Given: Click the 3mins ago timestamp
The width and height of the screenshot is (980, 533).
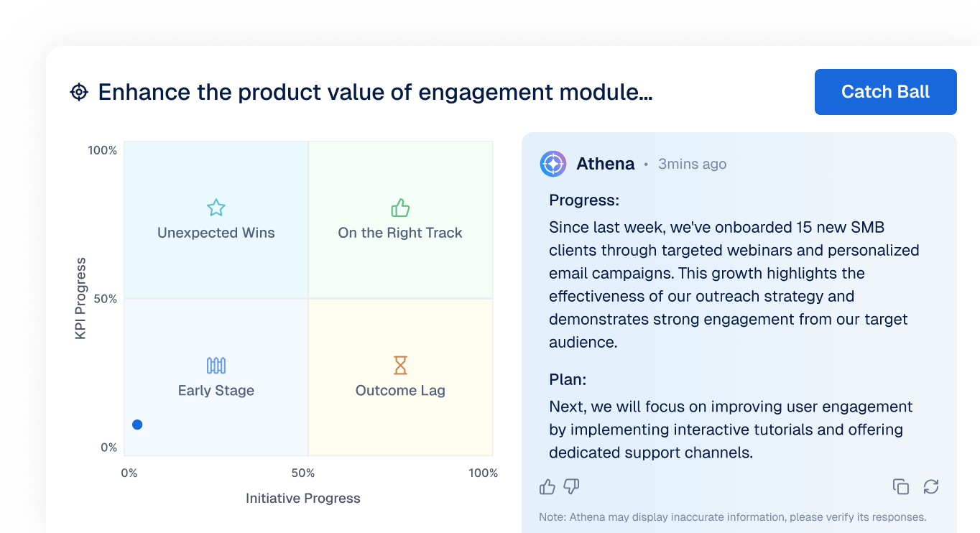Looking at the screenshot, I should click(693, 164).
